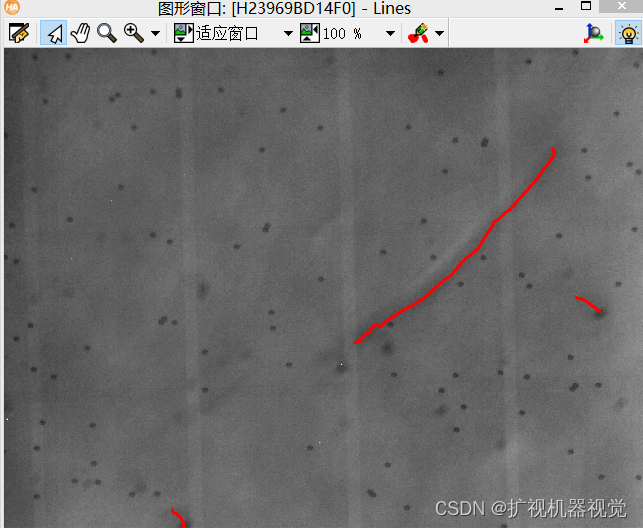Screen dimensions: 643x528
Task: Open the 100 % zoom dropdown arrow
Action: pos(390,33)
